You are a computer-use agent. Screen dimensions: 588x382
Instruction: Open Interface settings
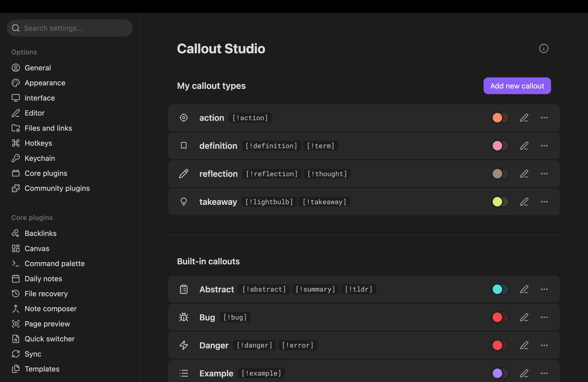(x=40, y=98)
